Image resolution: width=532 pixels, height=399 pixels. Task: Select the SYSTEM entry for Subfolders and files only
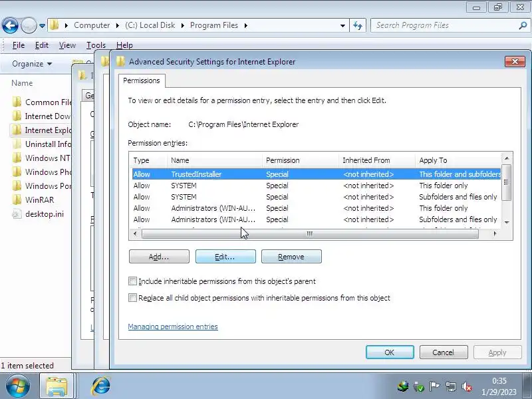pos(317,197)
